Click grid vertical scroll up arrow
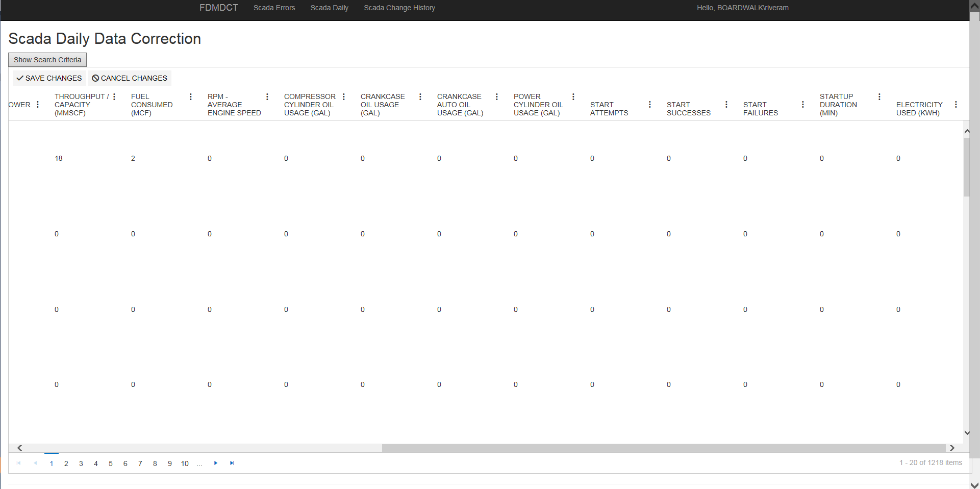980x489 pixels. click(x=967, y=132)
